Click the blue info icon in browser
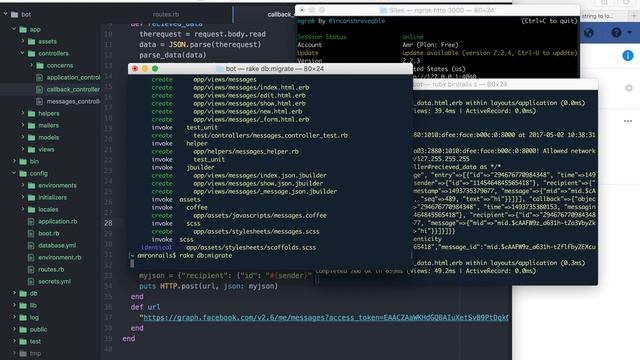 [628, 56]
